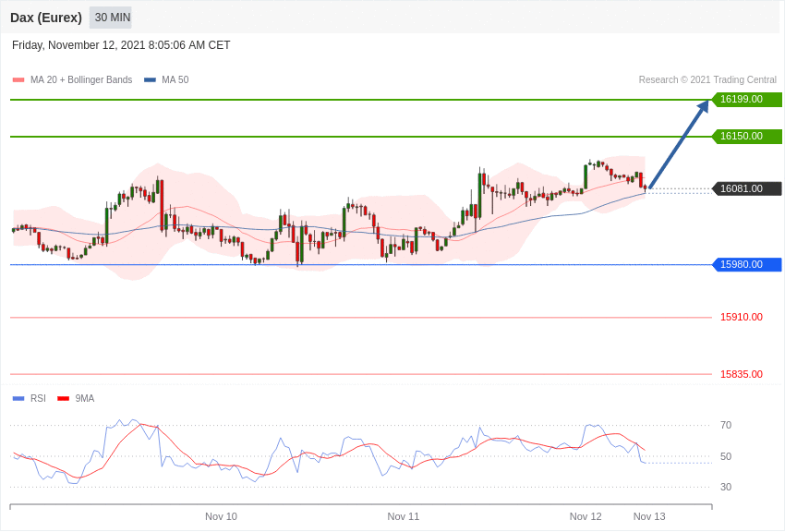Click the 15835.00 support level label
This screenshot has height=532, width=785.
[x=742, y=374]
